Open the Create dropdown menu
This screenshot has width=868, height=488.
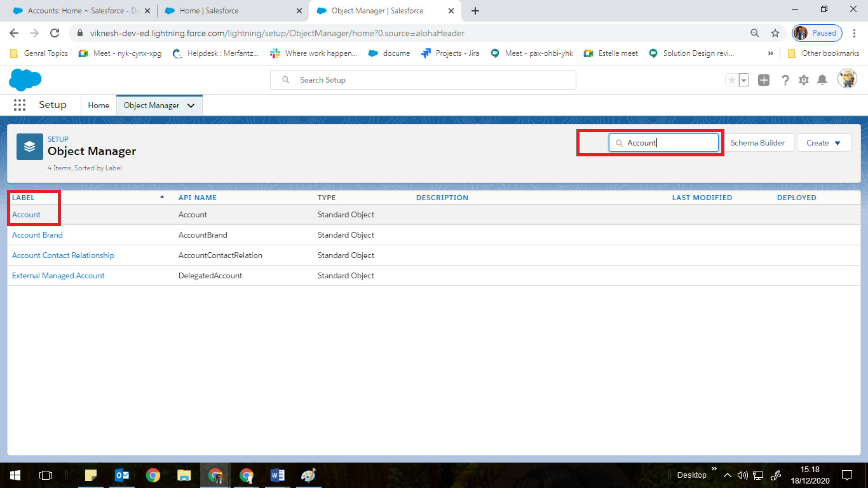824,142
